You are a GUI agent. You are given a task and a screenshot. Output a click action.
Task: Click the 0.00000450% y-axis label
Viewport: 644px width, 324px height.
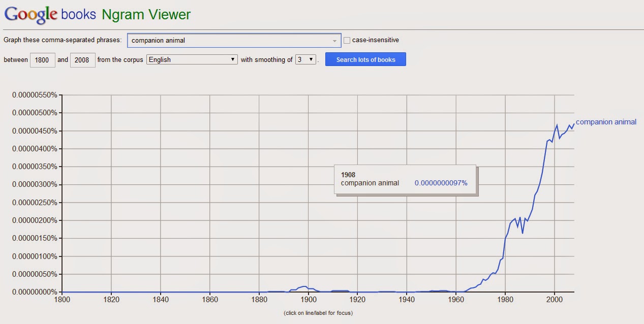pos(35,131)
